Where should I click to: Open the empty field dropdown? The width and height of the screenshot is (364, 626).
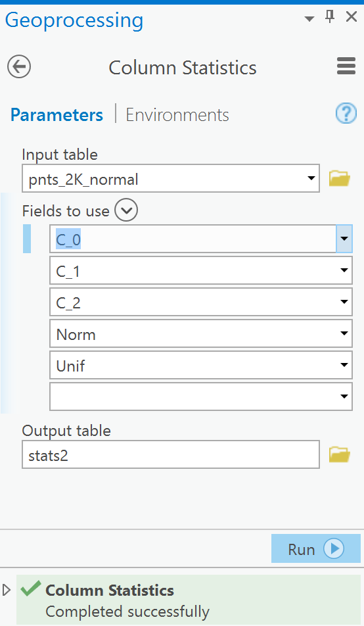(344, 397)
